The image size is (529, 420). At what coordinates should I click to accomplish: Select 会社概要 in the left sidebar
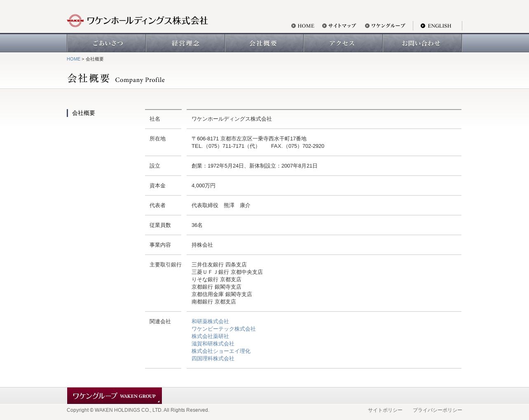[x=84, y=113]
